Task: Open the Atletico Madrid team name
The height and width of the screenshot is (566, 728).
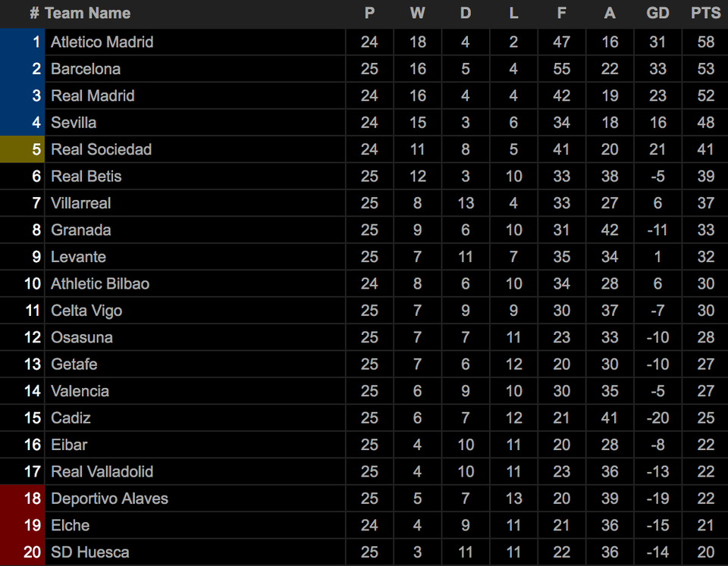Action: (x=102, y=42)
